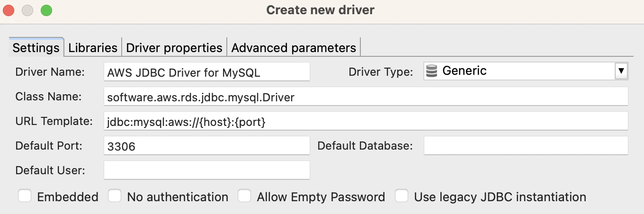Open the Driver Type dropdown arrow
This screenshot has width=644, height=214.
click(x=621, y=71)
